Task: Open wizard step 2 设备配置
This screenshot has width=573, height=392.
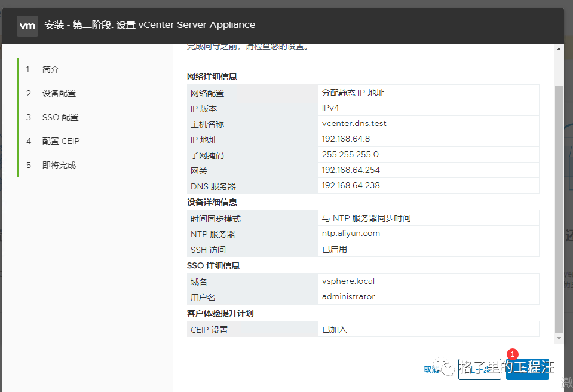Action: pyautogui.click(x=59, y=94)
